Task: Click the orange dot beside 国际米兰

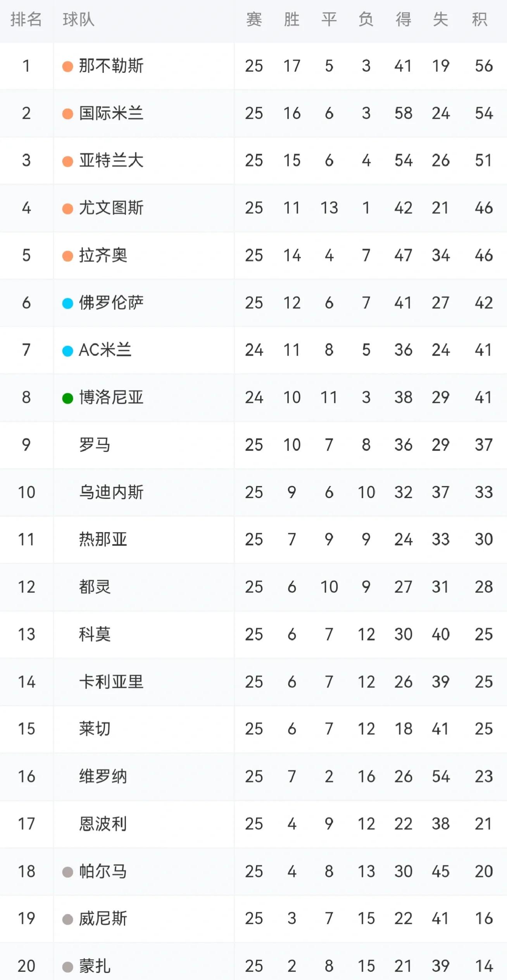Action: [68, 114]
